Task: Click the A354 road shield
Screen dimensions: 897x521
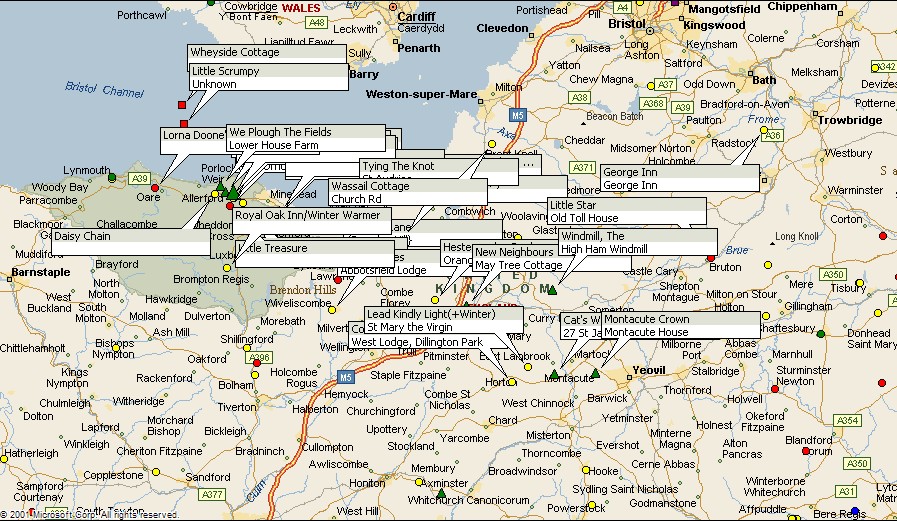Action: pyautogui.click(x=847, y=420)
